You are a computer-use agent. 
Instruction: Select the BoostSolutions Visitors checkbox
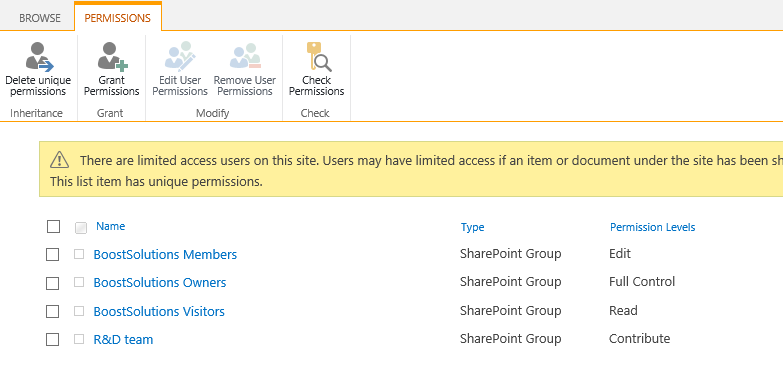pos(52,312)
